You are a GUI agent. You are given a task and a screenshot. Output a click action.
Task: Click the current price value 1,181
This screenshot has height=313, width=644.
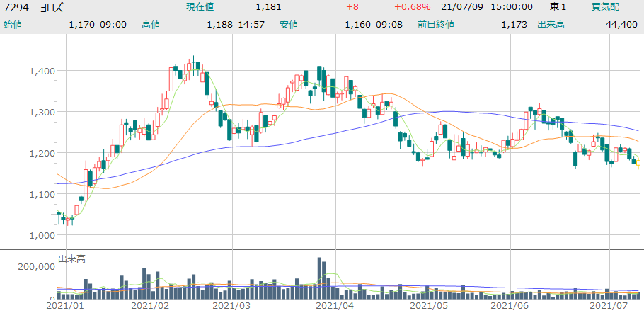point(268,7)
